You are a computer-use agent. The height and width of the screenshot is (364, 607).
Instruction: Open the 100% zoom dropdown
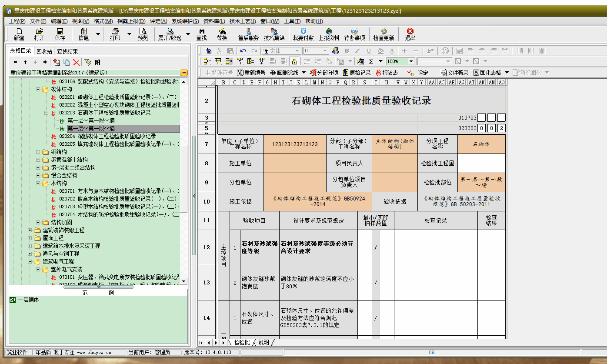coord(410,61)
